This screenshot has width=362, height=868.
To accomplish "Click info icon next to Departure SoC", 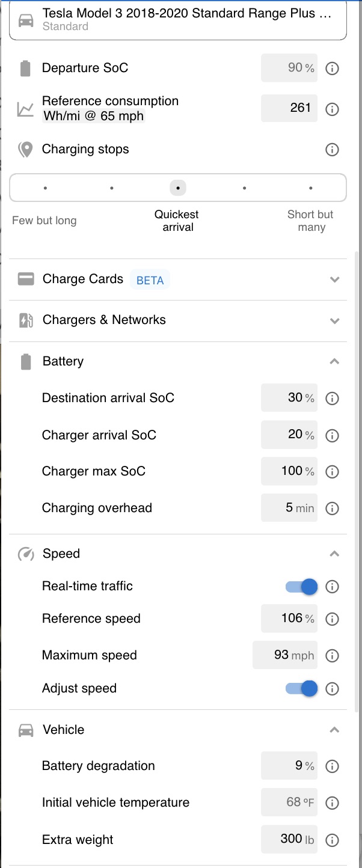I will pyautogui.click(x=332, y=69).
